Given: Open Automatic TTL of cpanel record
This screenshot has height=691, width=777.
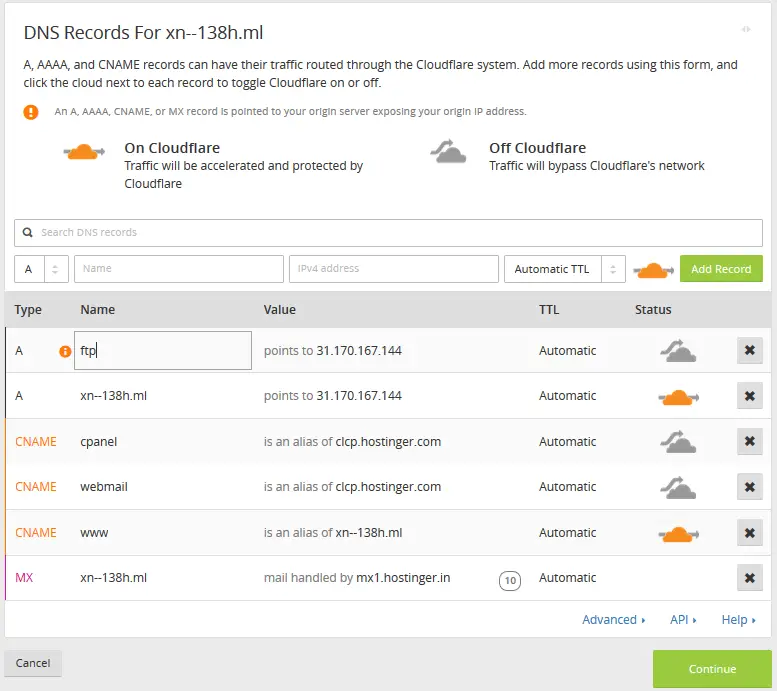Looking at the screenshot, I should click(567, 442).
